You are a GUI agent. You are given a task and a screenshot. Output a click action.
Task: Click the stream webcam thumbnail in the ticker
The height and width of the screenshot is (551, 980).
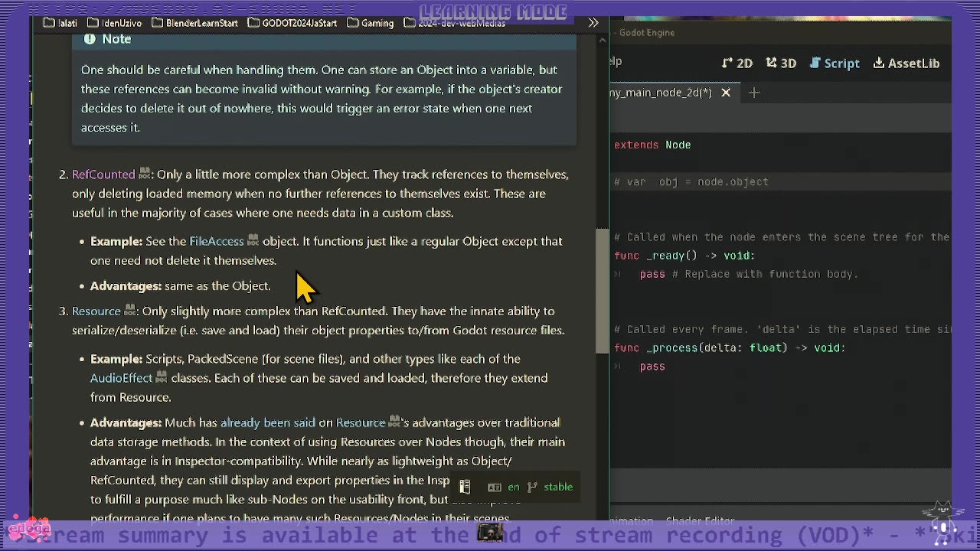(x=490, y=531)
